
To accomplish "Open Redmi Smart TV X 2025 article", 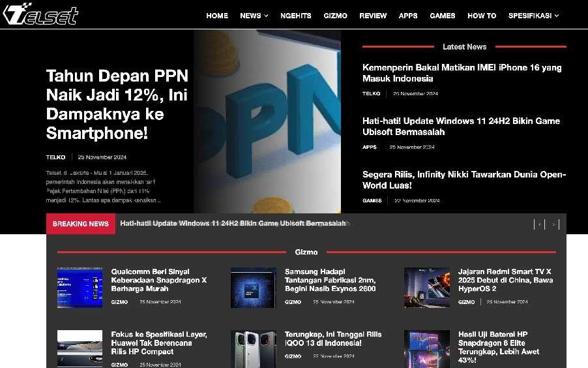I will [x=505, y=280].
